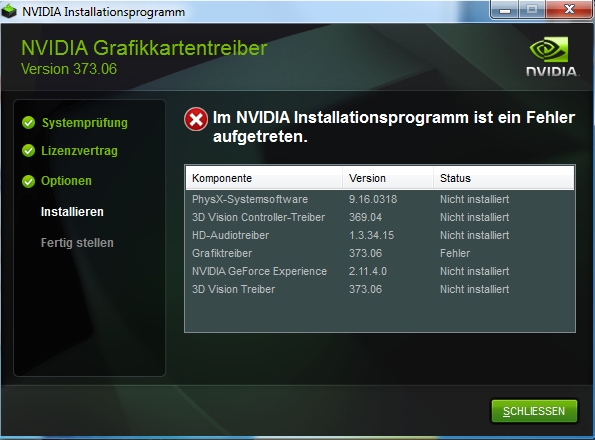Select the HD-Audiotreiber row
Viewport: 595px width, 440px height.
tap(380, 235)
